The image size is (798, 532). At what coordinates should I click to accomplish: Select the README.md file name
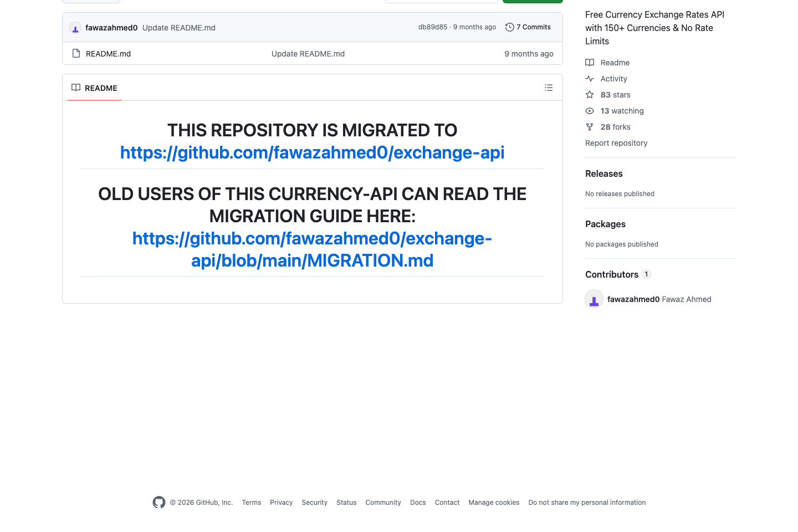click(x=108, y=53)
